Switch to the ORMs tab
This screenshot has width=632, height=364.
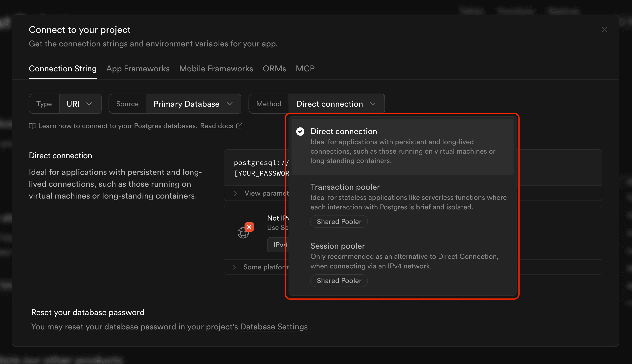point(274,68)
